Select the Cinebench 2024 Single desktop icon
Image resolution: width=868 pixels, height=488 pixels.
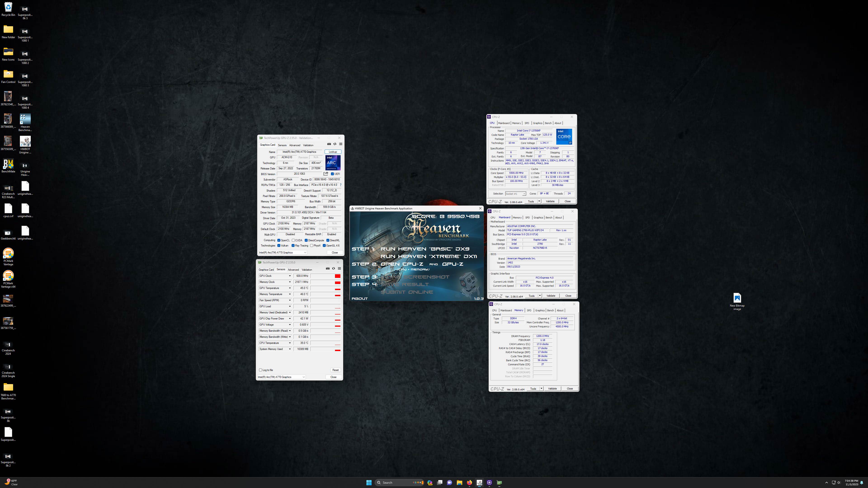click(x=8, y=371)
